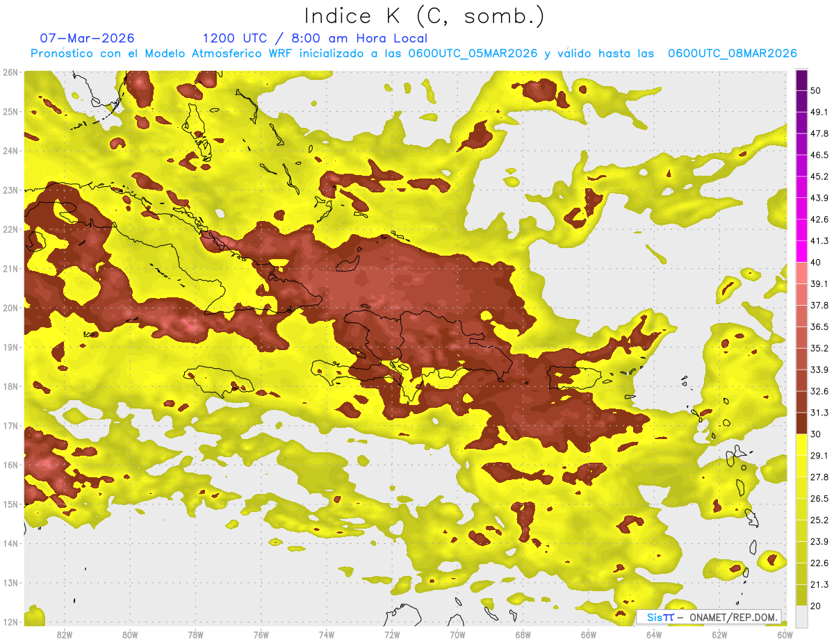Click the latitude label "19N"
The height and width of the screenshot is (644, 834).
pyautogui.click(x=10, y=347)
